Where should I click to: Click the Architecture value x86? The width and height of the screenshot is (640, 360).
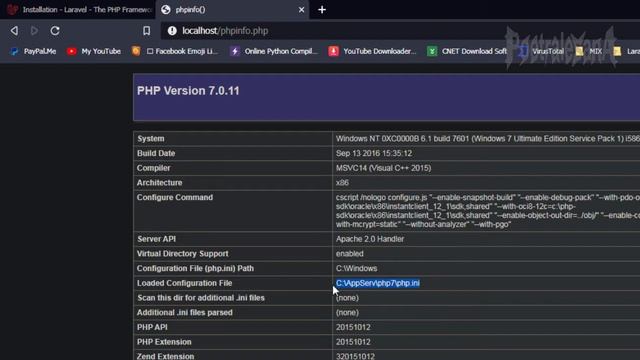342,182
